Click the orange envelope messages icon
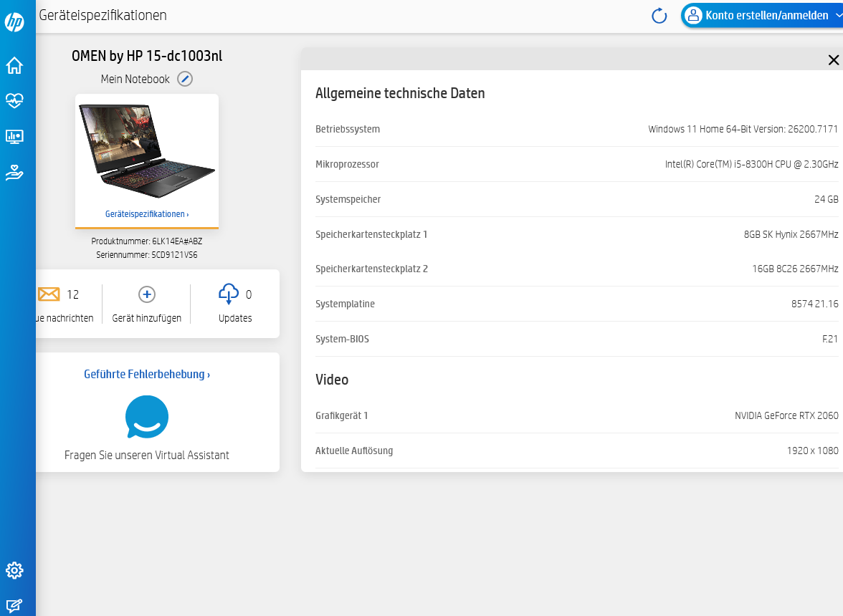Viewport: 843px width, 616px height. pyautogui.click(x=49, y=294)
